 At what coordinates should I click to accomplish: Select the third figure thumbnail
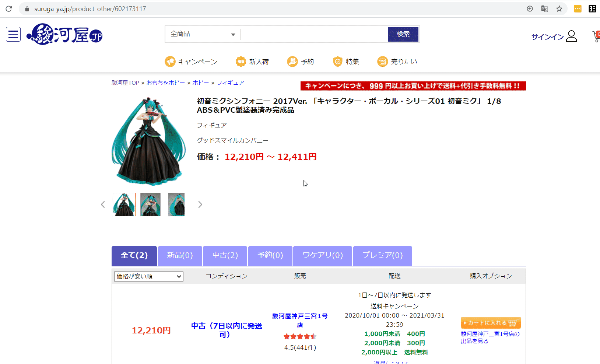tap(176, 204)
